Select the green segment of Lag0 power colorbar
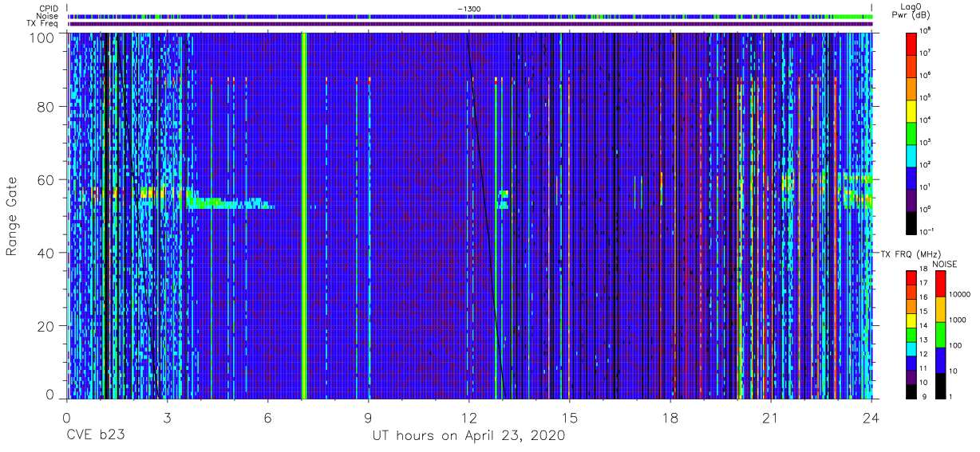The height and width of the screenshot is (452, 980). click(x=913, y=132)
